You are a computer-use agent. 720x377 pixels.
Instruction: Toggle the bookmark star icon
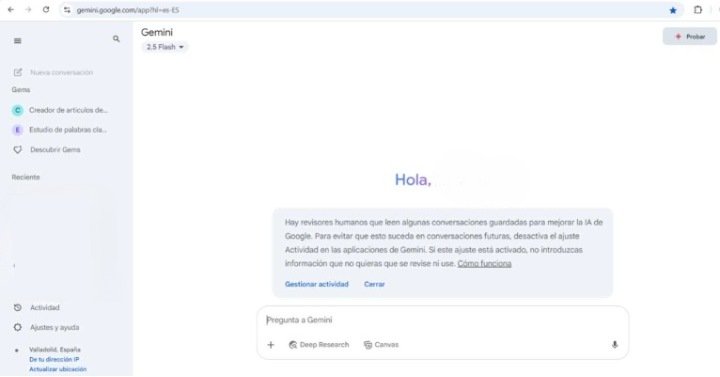point(673,10)
